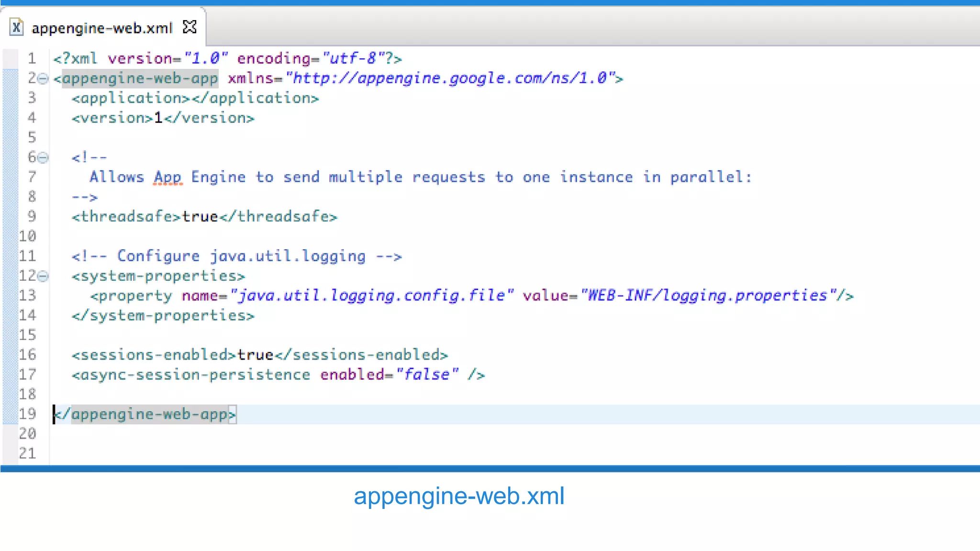
Task: Click the closing system-properties tag on line 14
Action: tap(163, 316)
